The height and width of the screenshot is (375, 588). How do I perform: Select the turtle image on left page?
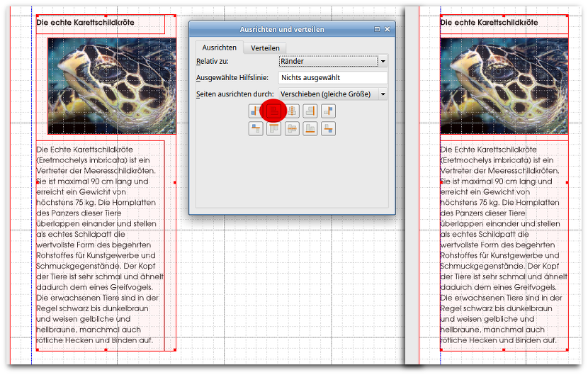point(111,86)
